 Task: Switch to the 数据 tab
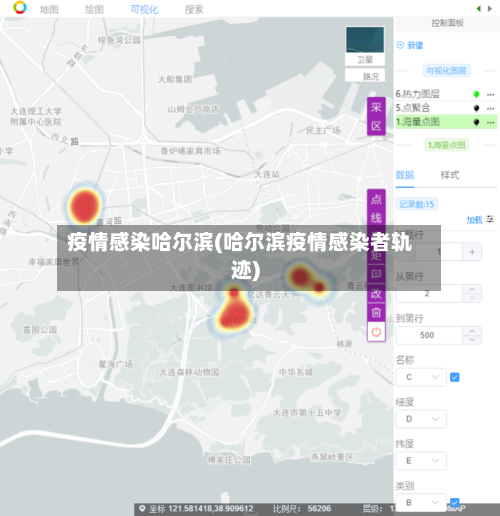[x=405, y=175]
